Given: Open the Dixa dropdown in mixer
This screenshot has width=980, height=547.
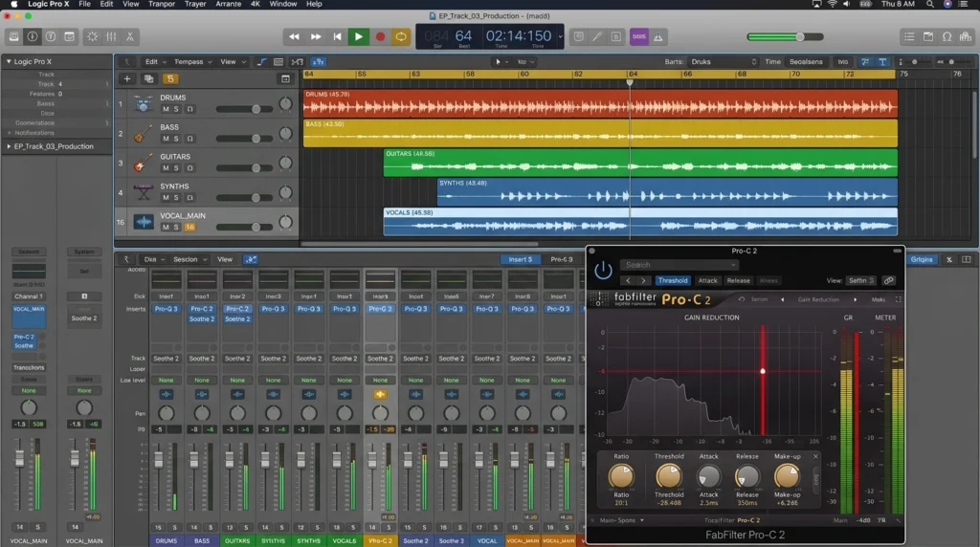Looking at the screenshot, I should [x=154, y=259].
